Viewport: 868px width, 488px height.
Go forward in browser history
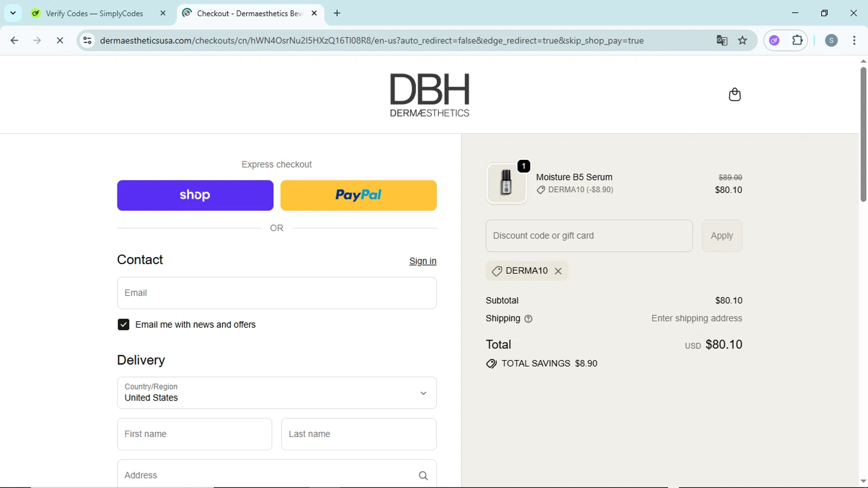pos(37,41)
